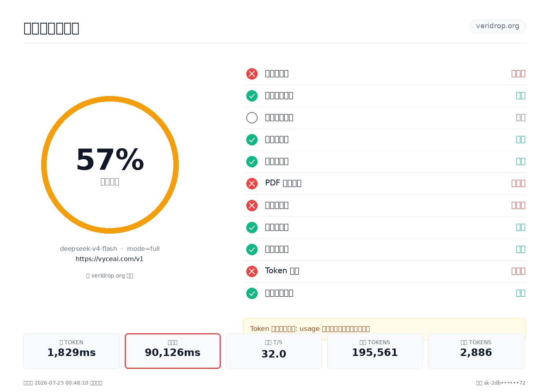This screenshot has height=392, width=549.
Task: Click the red X icon in Token row
Action: click(x=252, y=271)
